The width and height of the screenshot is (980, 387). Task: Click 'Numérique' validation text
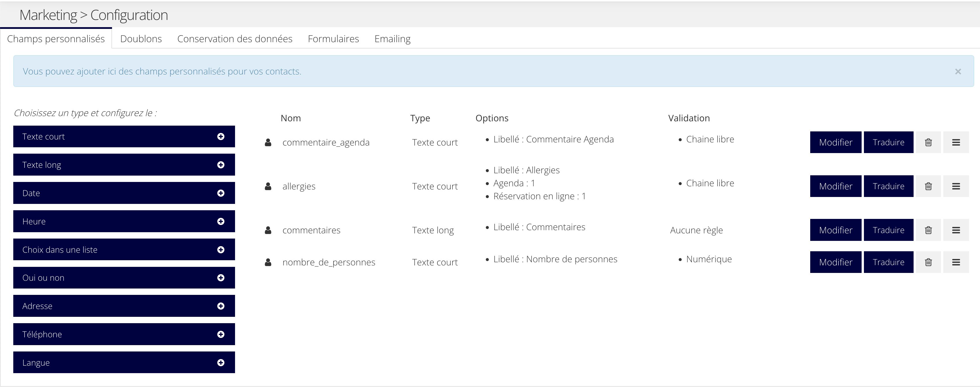coord(709,259)
